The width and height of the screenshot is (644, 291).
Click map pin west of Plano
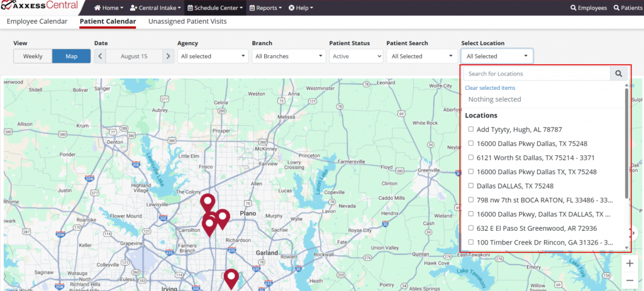(x=222, y=219)
